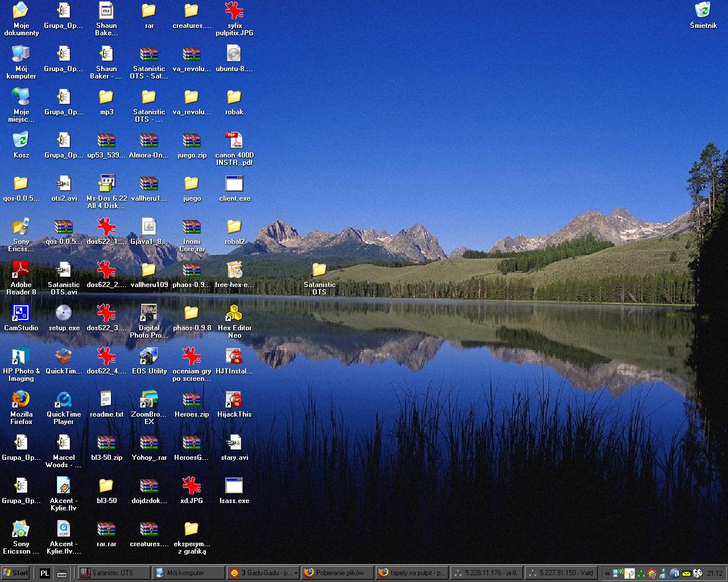728x582 pixels.
Task: Switch to the Mój komputer taskbar window
Action: pos(188,573)
